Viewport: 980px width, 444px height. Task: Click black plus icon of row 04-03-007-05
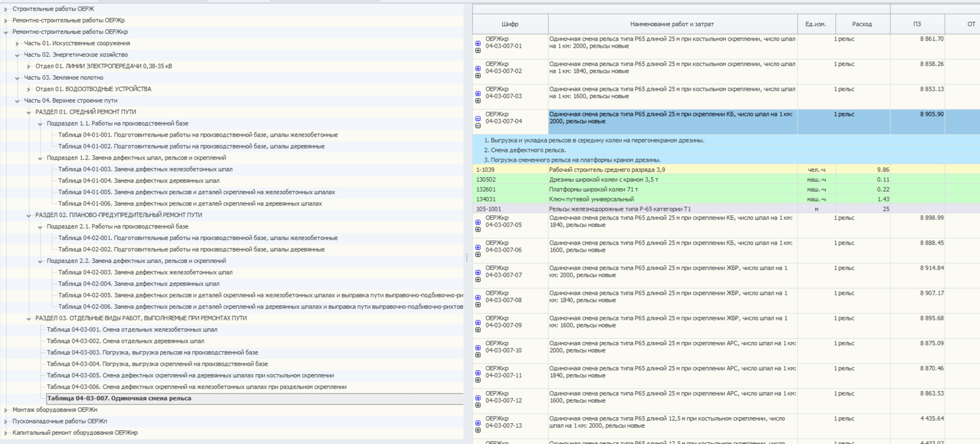[x=478, y=230]
